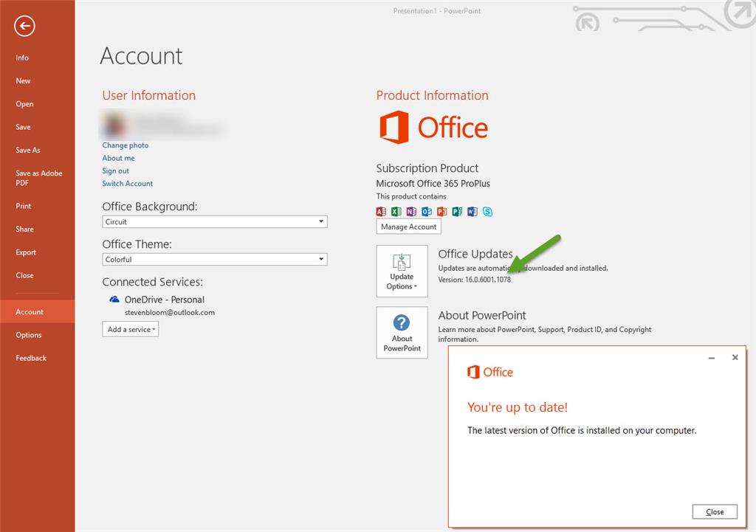Click the Publisher icon in product contents
This screenshot has height=532, width=756.
[x=457, y=212]
